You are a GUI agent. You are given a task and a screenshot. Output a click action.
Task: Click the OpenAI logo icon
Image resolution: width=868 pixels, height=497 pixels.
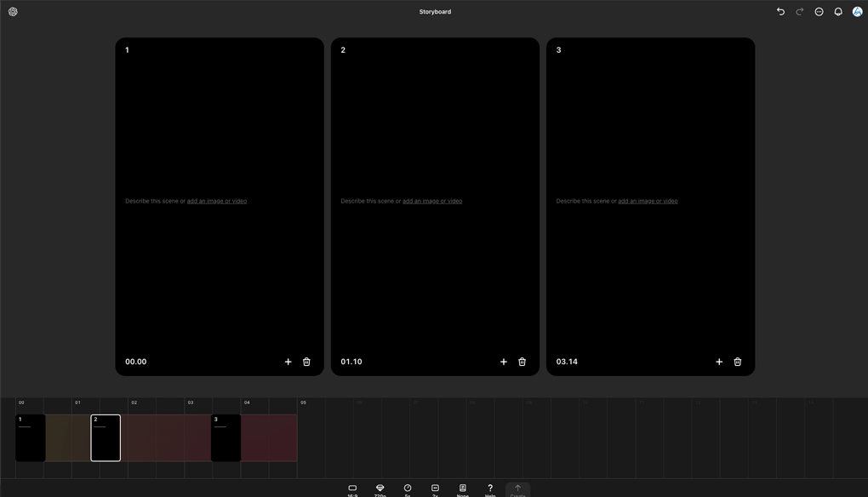pos(13,12)
